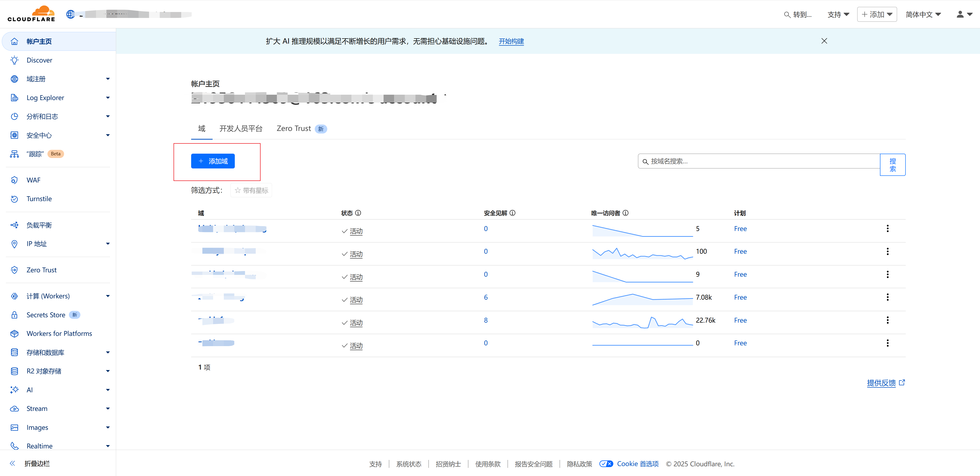Click the 隐私政策 footer link
The height and width of the screenshot is (476, 980).
579,464
